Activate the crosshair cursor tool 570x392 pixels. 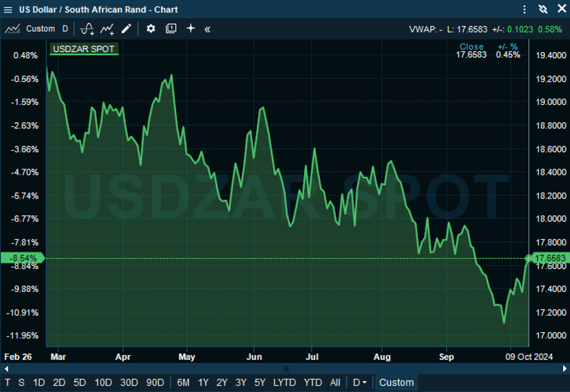click(x=190, y=28)
